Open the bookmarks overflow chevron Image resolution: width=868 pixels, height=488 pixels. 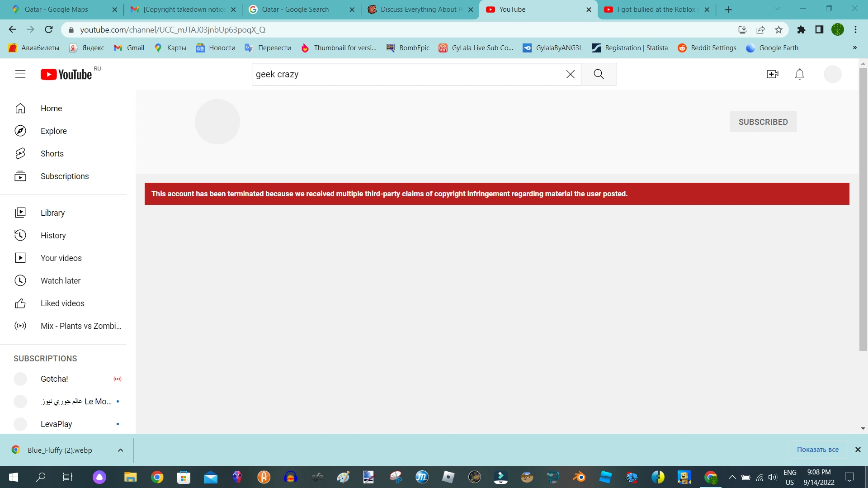pos(855,47)
